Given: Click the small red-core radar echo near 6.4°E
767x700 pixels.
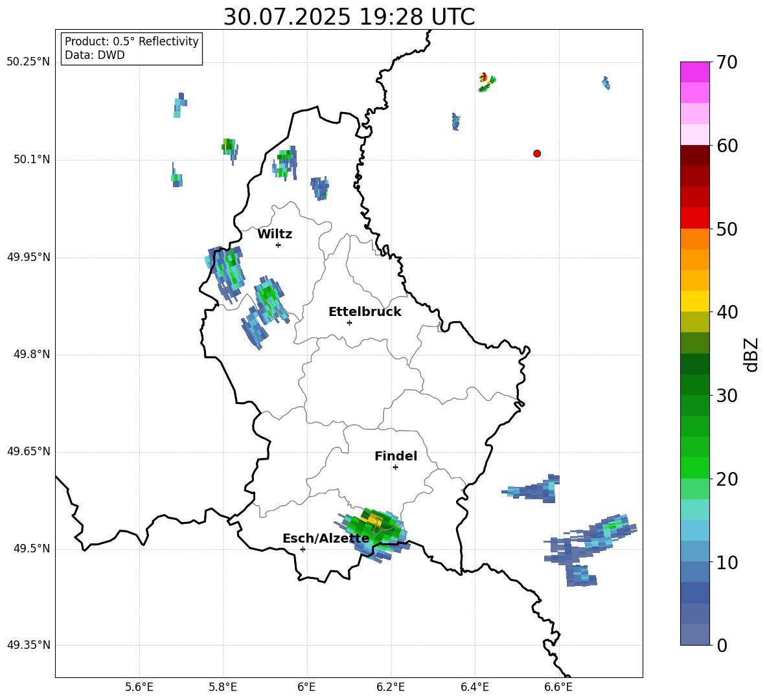Looking at the screenshot, I should click(487, 82).
